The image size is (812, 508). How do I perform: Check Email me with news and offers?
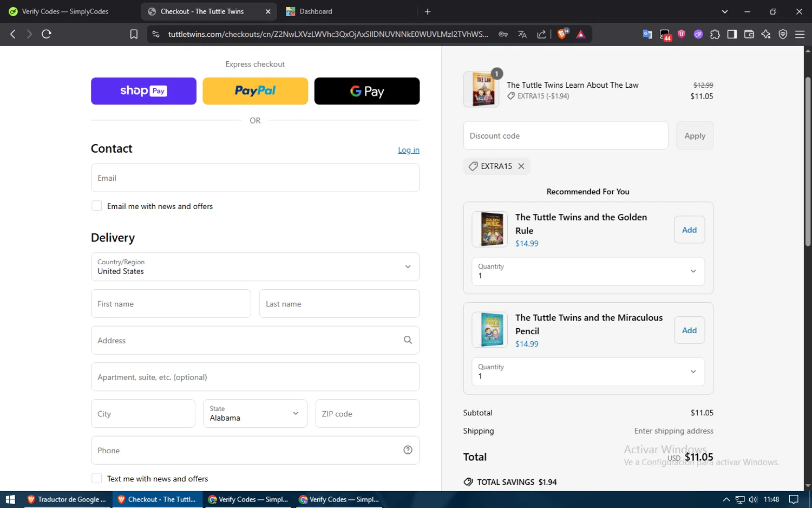click(x=96, y=206)
